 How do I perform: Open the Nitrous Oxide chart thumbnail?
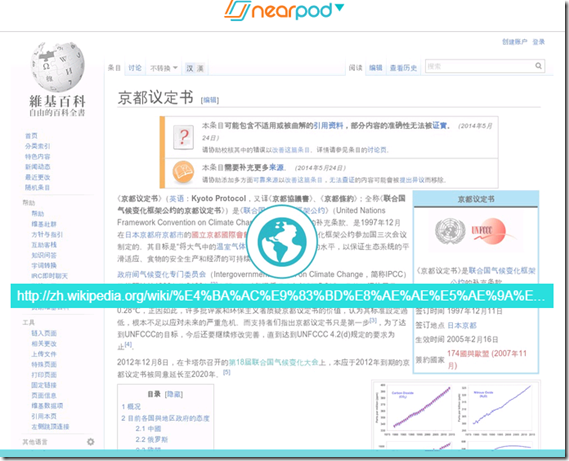(498, 408)
